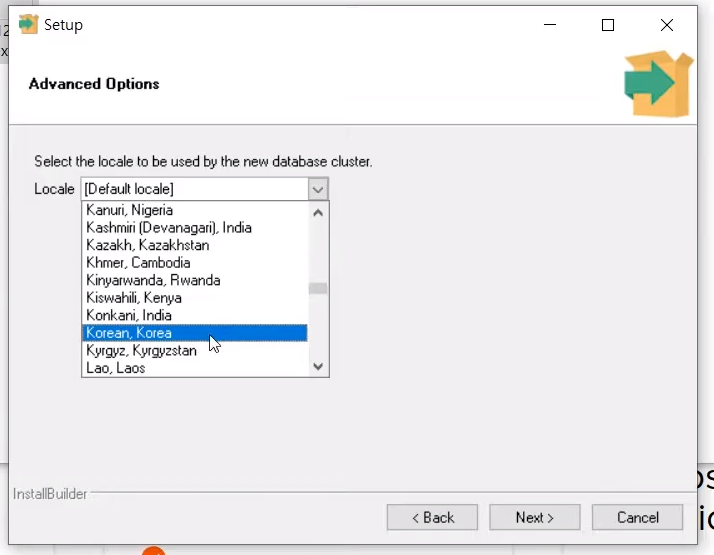Choose Khmer, Cambodia from list

194,263
